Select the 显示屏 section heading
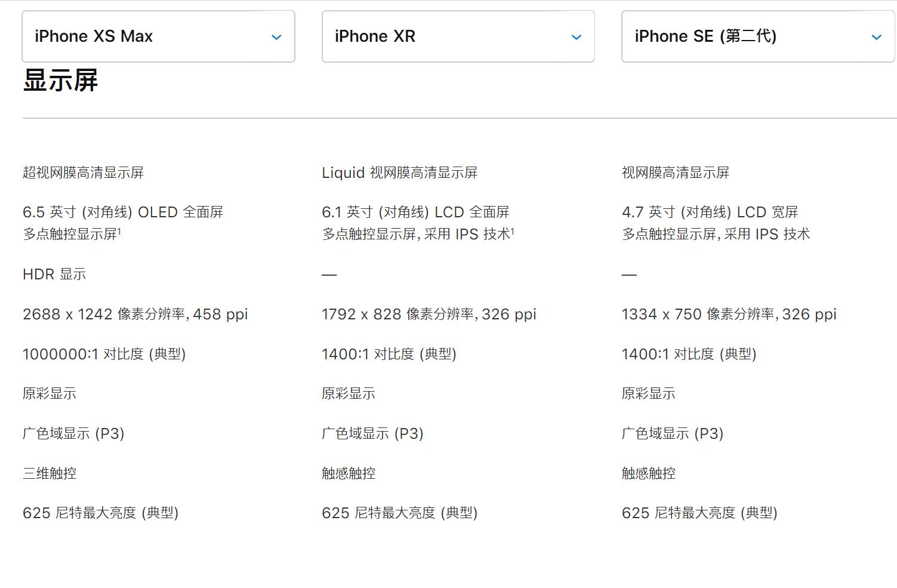 pos(60,80)
